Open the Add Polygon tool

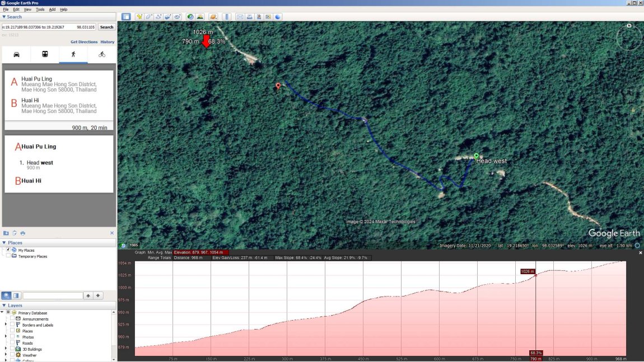[148, 17]
